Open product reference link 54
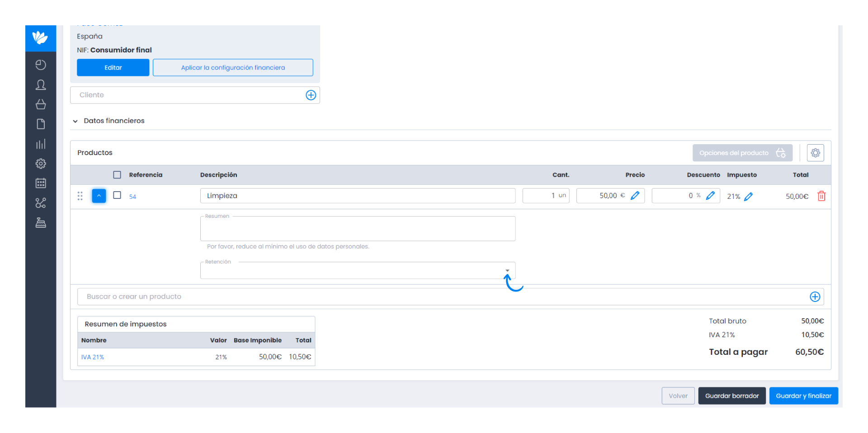Screen dimensions: 868x433 pos(132,197)
